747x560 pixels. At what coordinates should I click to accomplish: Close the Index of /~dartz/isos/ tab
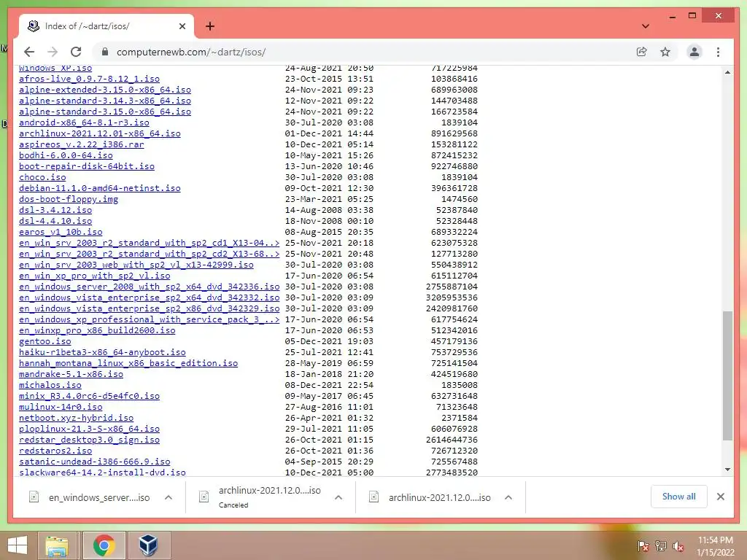coord(182,26)
